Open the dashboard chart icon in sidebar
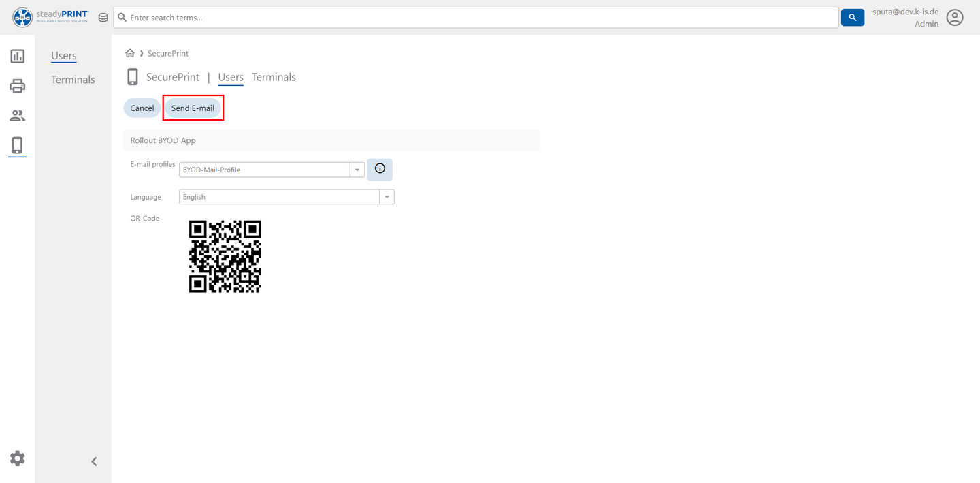This screenshot has width=980, height=483. [x=18, y=56]
